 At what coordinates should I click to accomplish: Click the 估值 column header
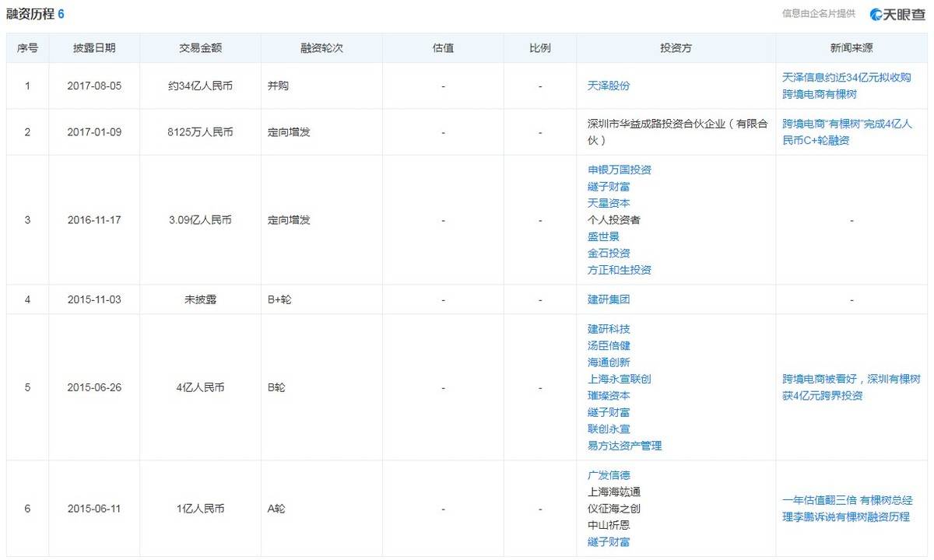click(443, 48)
